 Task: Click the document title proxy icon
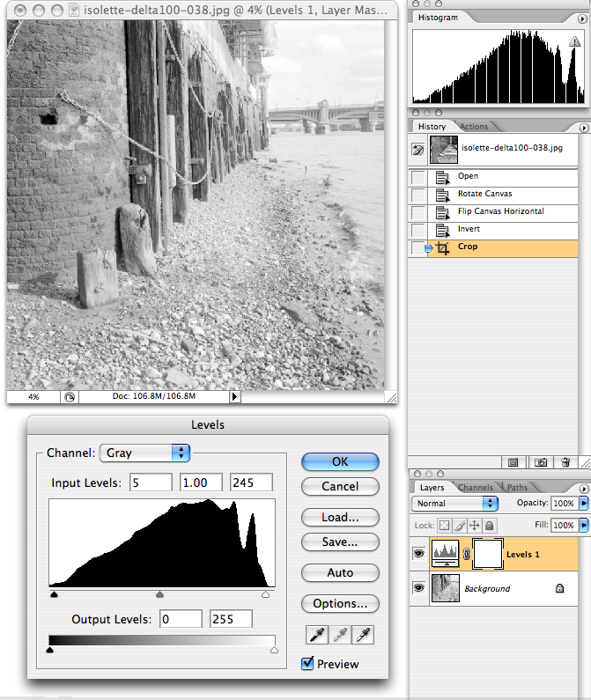pos(75,10)
